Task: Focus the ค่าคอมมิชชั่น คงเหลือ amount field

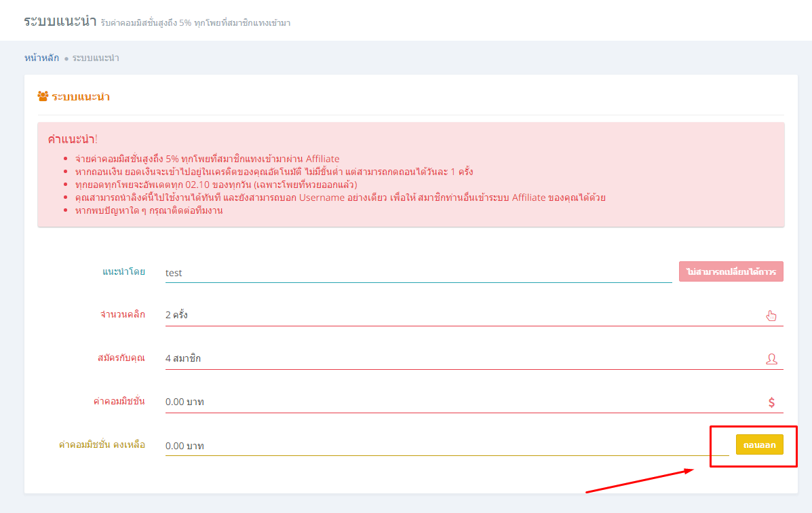Action: 446,445
